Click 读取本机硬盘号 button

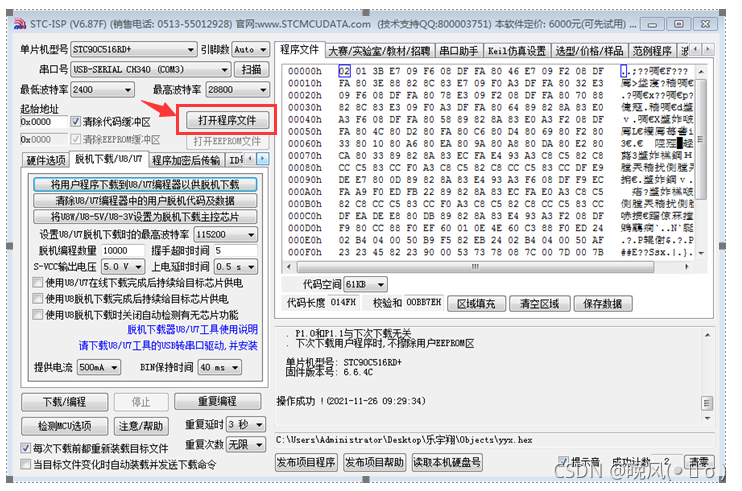[447, 462]
